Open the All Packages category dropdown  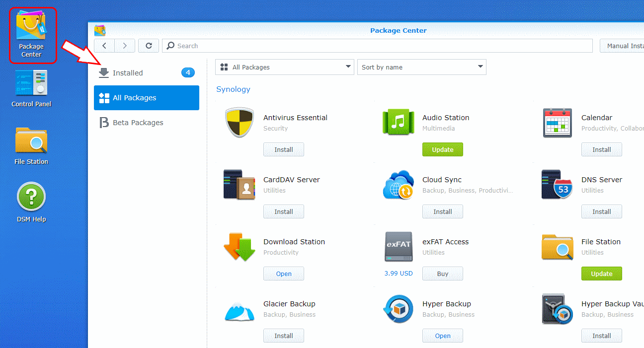pos(285,67)
